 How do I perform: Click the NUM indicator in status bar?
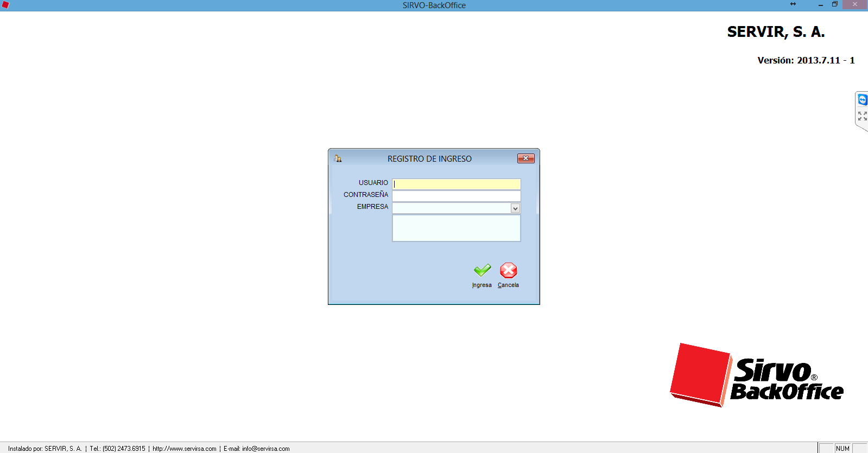pyautogui.click(x=842, y=449)
